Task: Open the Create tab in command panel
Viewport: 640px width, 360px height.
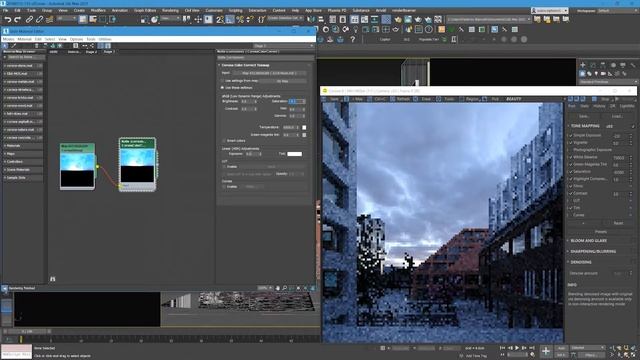Action: click(582, 65)
